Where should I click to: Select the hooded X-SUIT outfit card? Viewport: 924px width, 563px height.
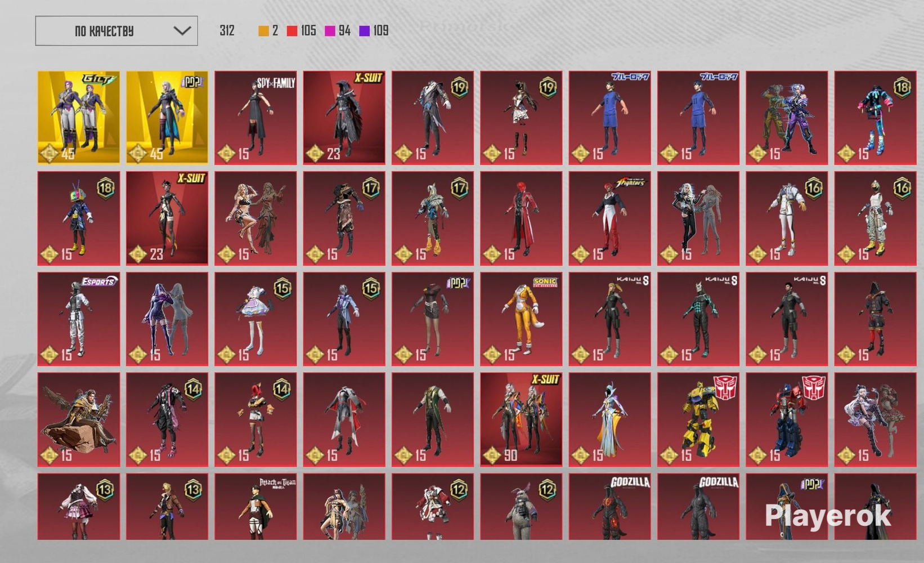click(x=344, y=118)
